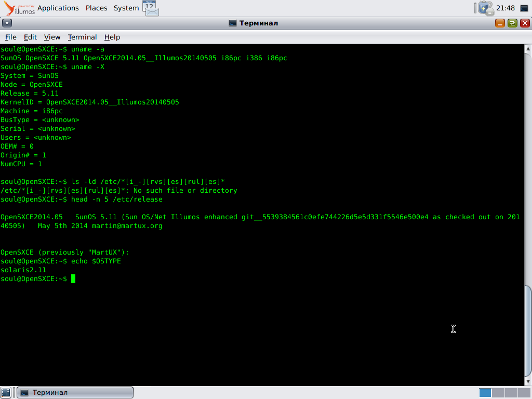Screen dimensions: 532x399
Task: Click the 'echo $OSTYPE' command text
Action: tap(96, 261)
